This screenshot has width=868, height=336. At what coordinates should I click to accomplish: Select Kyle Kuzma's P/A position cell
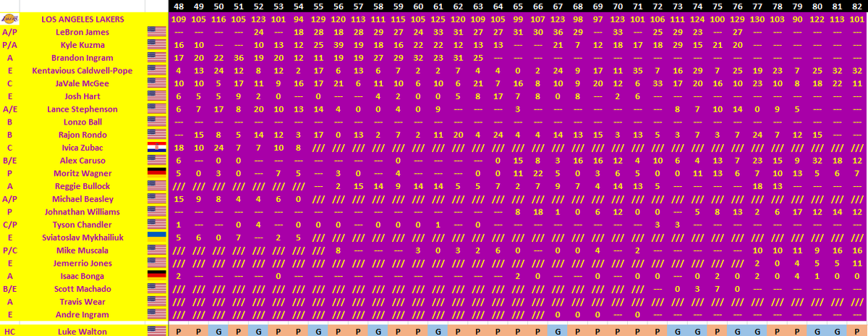(10, 45)
